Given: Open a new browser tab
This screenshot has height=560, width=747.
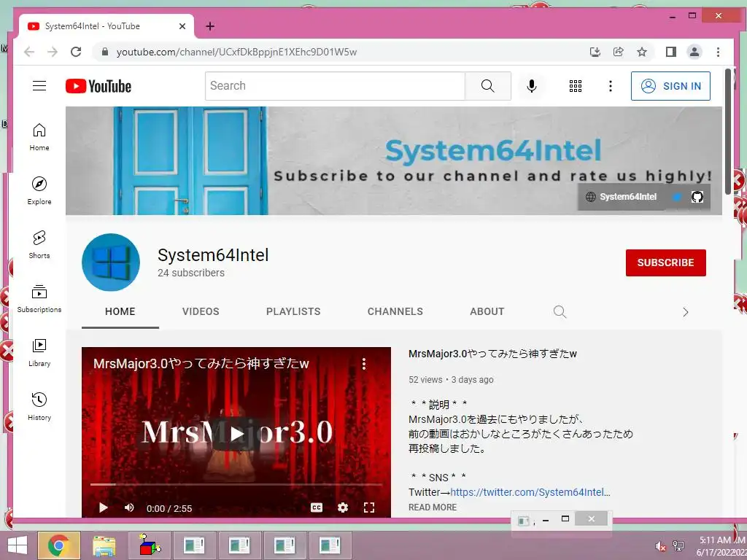Looking at the screenshot, I should [210, 26].
